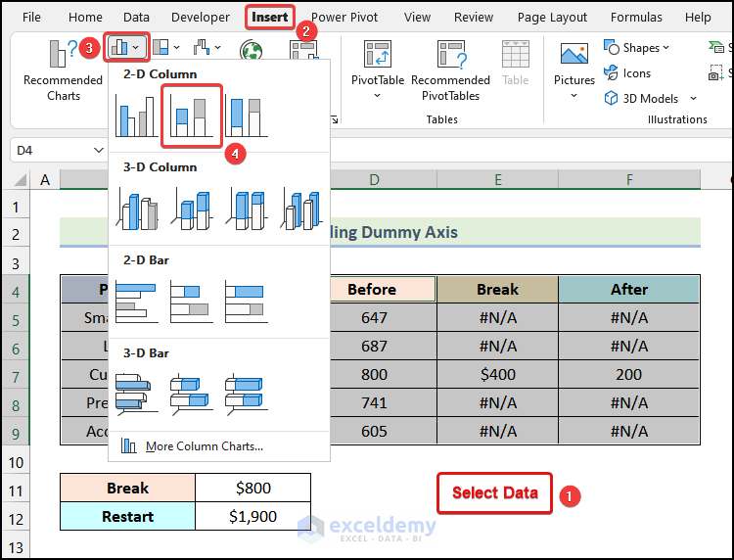Open Charts group dialog launcher
This screenshot has height=560, width=734.
tap(335, 119)
